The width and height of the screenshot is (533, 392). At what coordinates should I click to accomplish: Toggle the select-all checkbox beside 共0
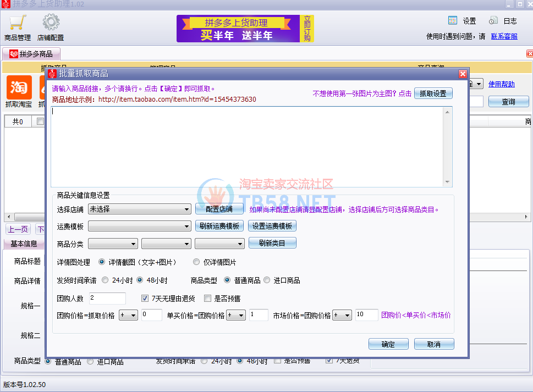coord(40,122)
